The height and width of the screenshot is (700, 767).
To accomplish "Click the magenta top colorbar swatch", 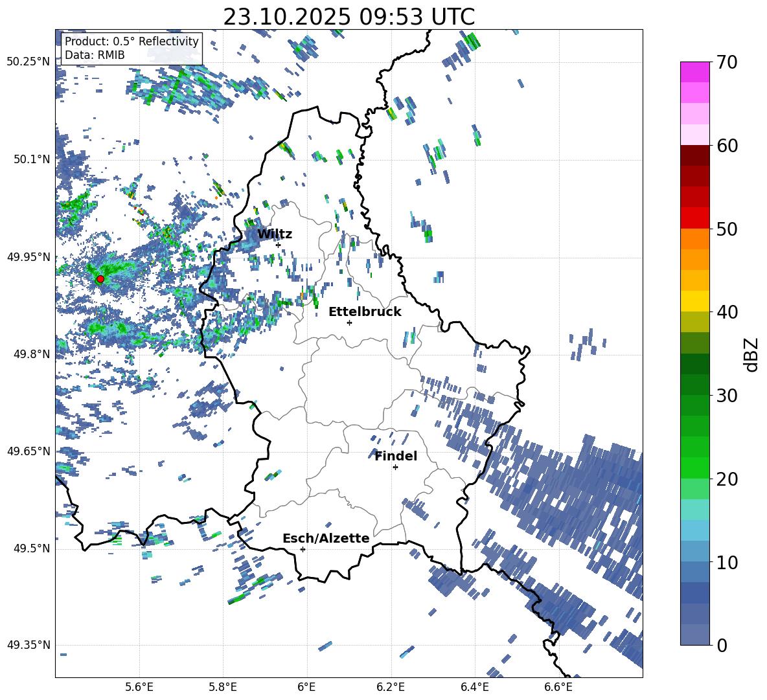I will coord(694,72).
